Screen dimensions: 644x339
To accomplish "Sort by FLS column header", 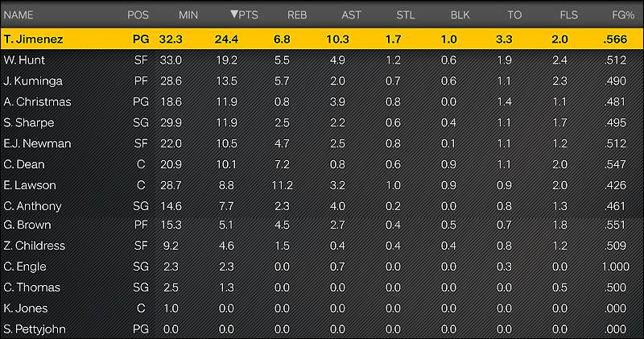I will click(569, 15).
